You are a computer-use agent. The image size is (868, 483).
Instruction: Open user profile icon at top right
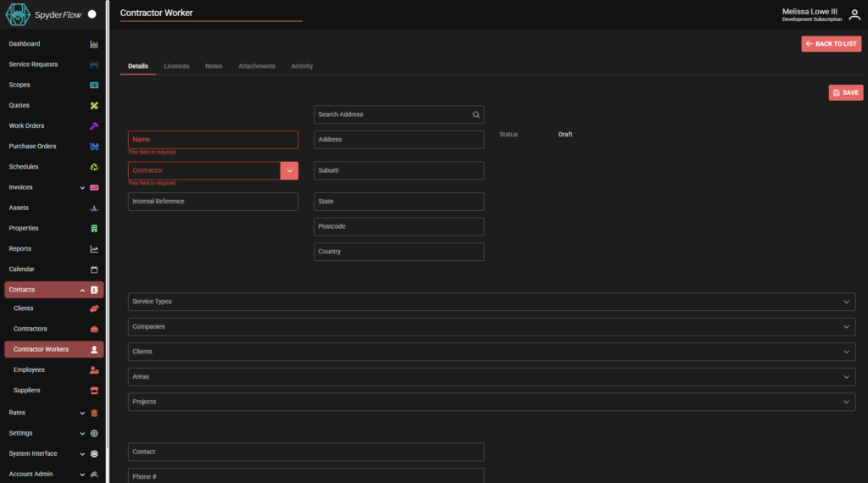854,14
